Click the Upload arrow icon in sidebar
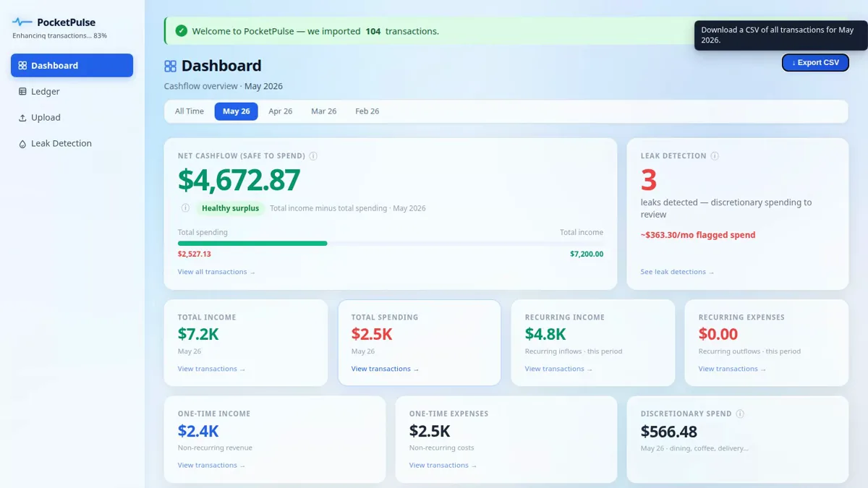Screen dimensions: 868x488 point(22,118)
